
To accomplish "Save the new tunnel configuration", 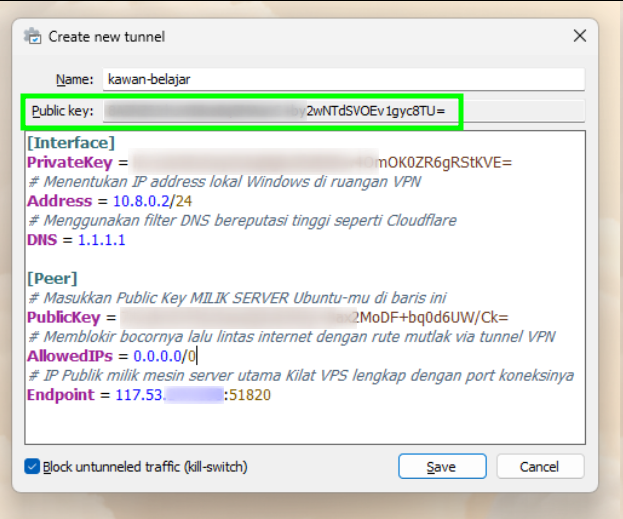I will pos(442,467).
